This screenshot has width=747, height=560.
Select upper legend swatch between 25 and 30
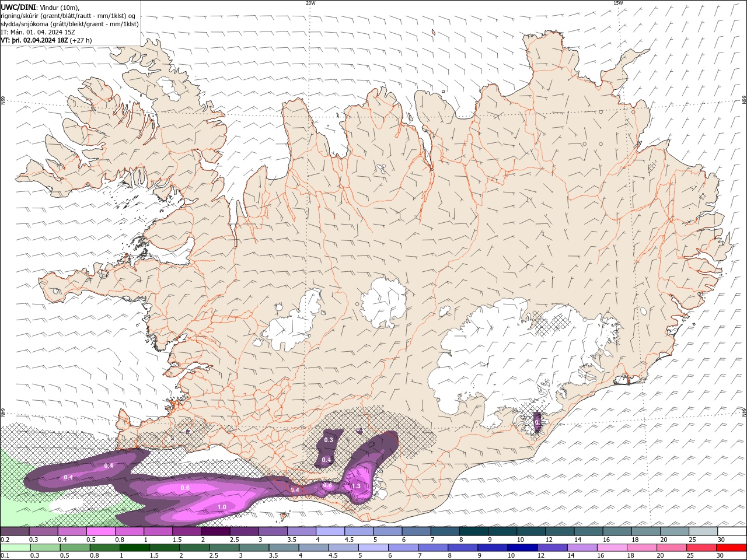pyautogui.click(x=703, y=531)
